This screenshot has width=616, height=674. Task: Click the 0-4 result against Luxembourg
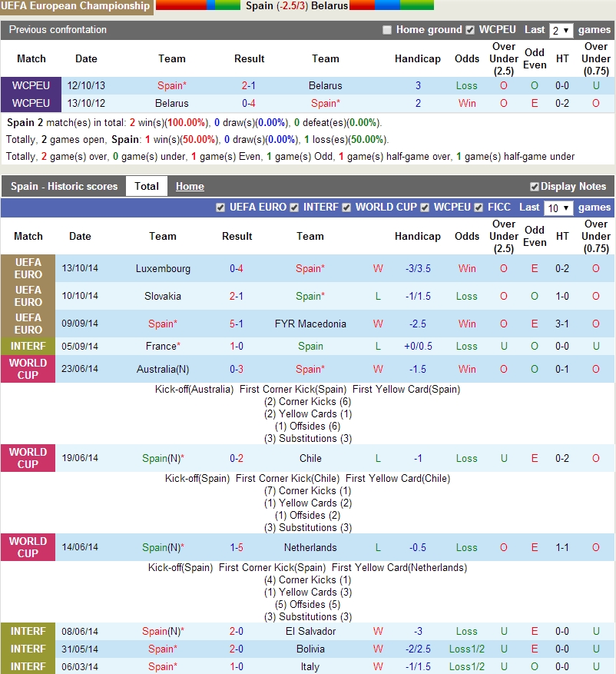237,269
